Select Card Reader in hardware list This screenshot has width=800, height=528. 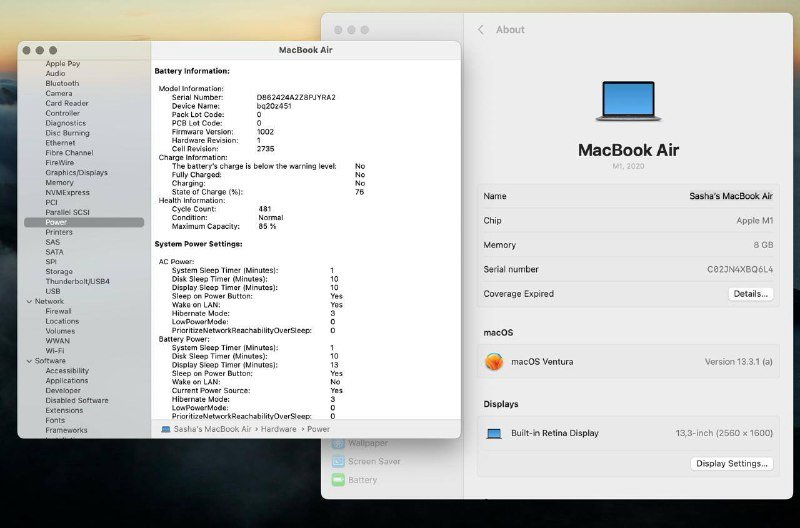point(67,103)
